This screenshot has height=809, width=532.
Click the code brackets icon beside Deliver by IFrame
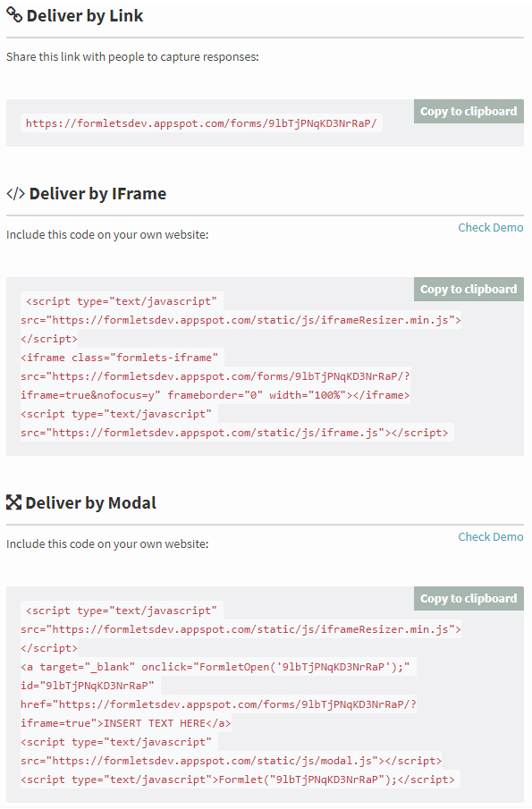point(15,193)
